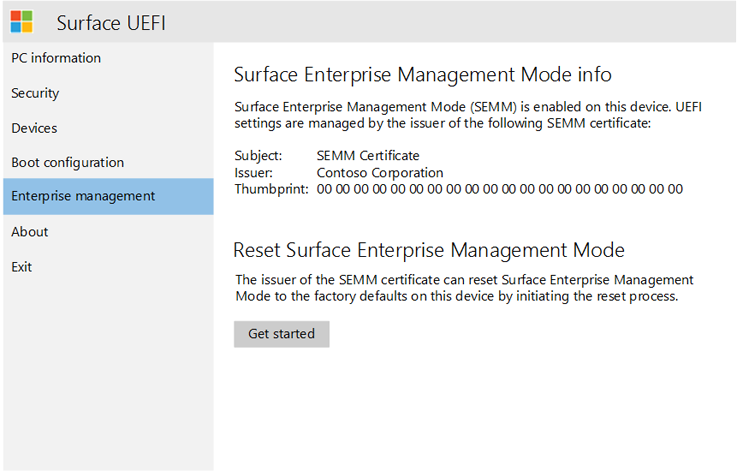Click the SEMM Certificate subject value

[367, 156]
